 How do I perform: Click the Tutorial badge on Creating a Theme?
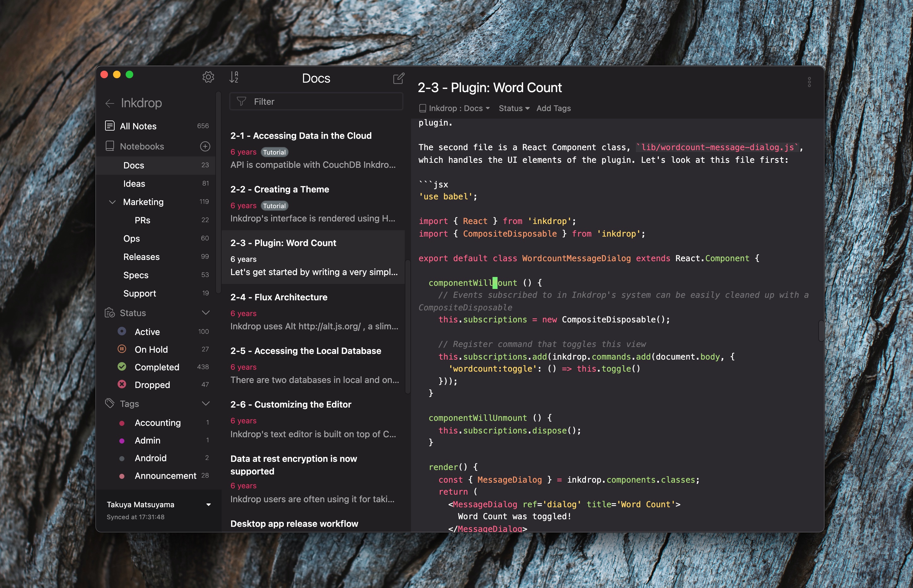[x=274, y=205]
